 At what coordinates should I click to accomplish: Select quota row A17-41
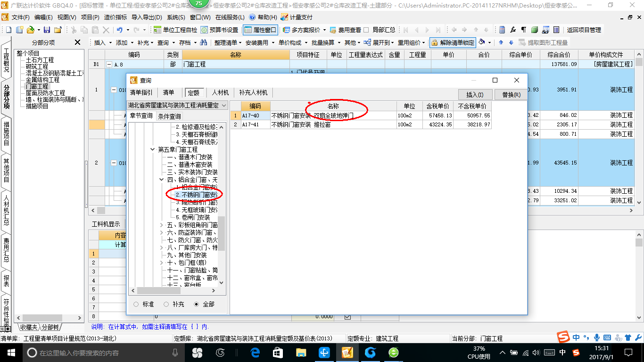[x=361, y=124]
